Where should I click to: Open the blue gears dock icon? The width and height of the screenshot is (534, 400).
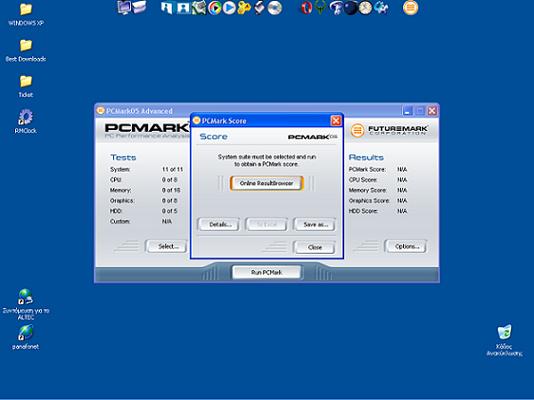(381, 8)
